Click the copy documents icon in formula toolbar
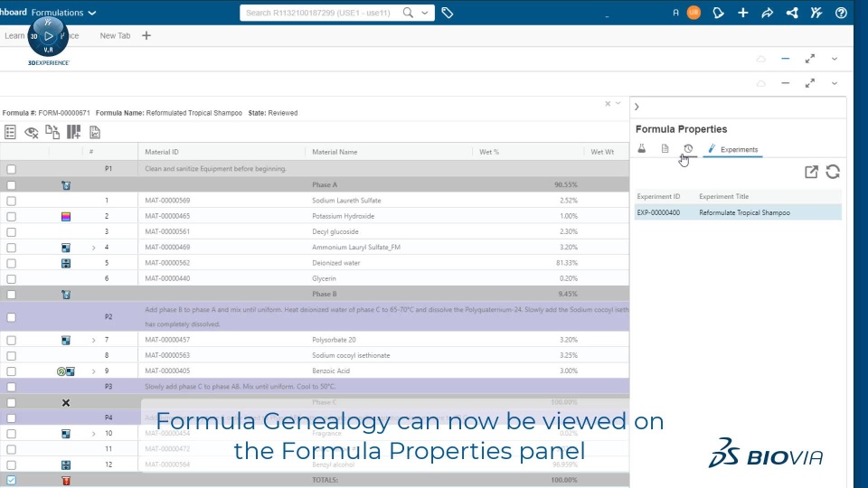The height and width of the screenshot is (488, 868). click(x=52, y=132)
